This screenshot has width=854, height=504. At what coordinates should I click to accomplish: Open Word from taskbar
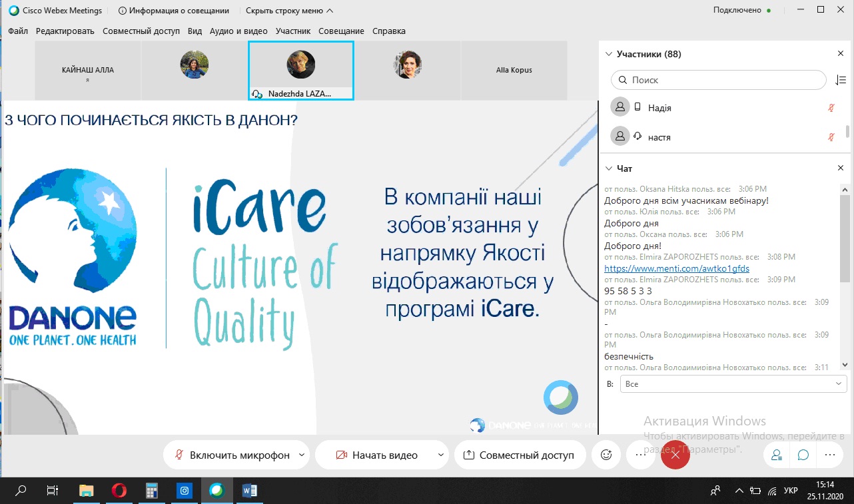click(250, 491)
